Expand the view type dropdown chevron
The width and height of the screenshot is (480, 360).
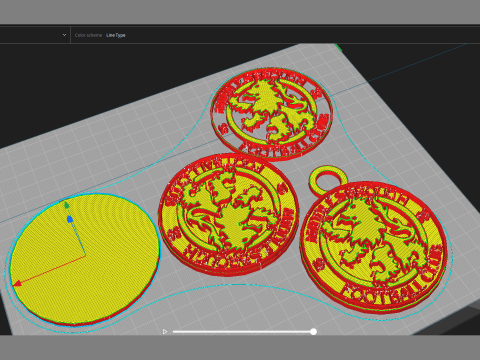click(64, 35)
